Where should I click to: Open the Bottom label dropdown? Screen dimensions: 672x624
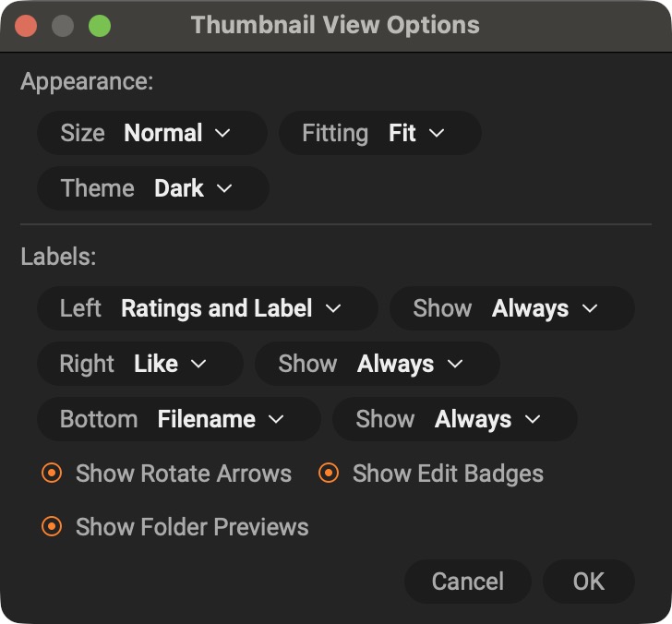coord(178,419)
